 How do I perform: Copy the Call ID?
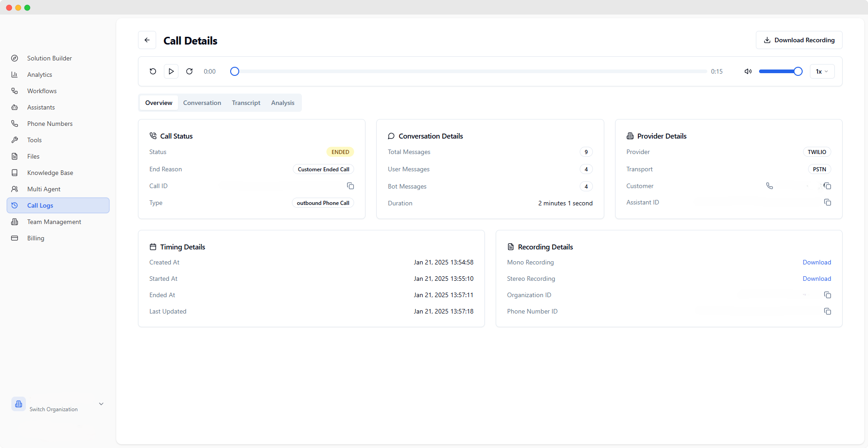tap(350, 186)
